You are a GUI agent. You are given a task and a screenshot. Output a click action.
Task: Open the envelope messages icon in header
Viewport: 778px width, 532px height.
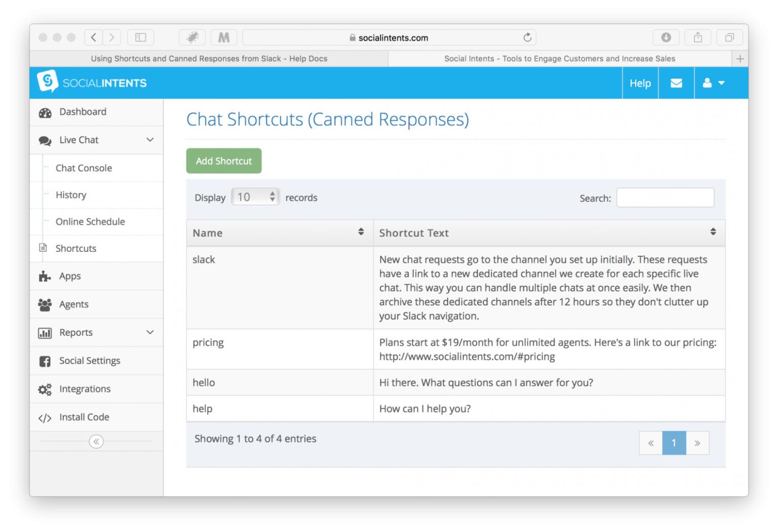point(676,83)
